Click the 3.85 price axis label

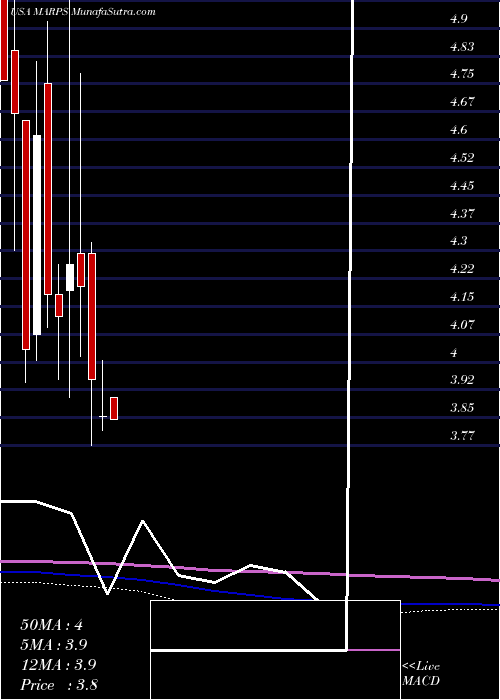tap(462, 408)
